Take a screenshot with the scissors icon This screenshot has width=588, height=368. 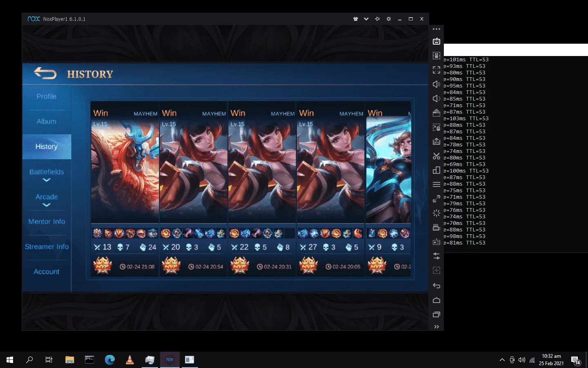coord(437,156)
